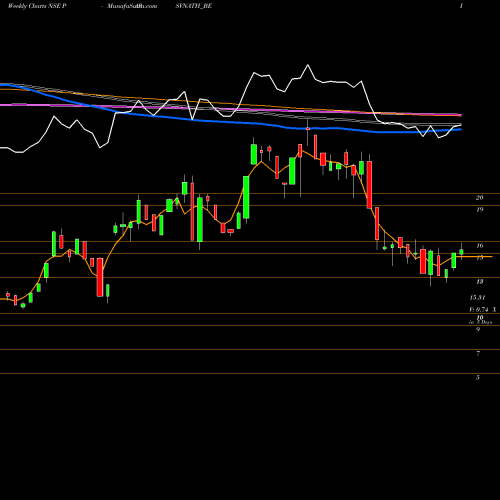Click the price axis label 7

pos(478,354)
